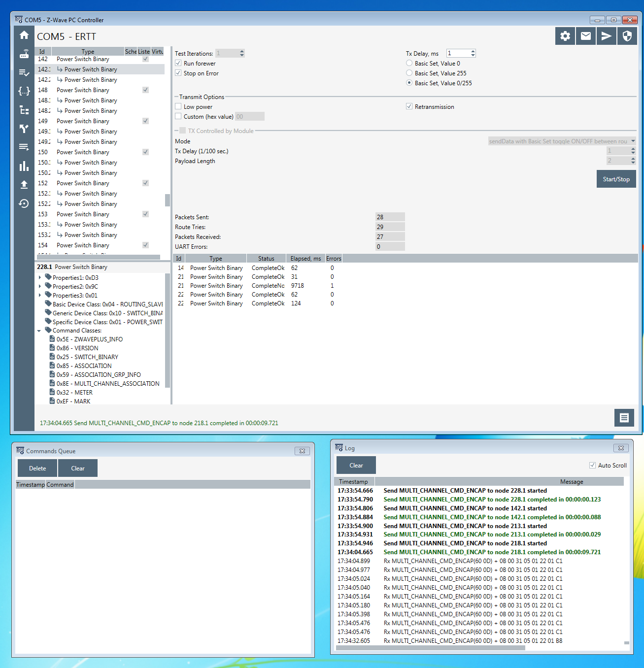Open the curly braces icon in the sidebar
Image resolution: width=644 pixels, height=668 pixels.
(24, 91)
